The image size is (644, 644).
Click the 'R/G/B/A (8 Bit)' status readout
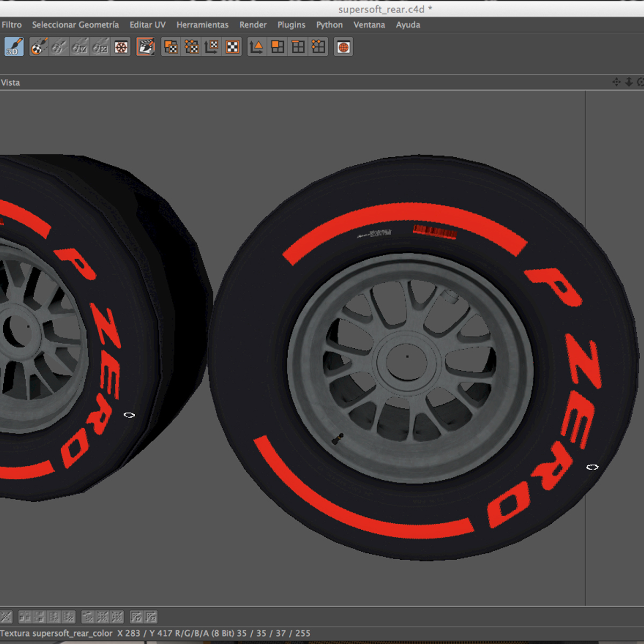(205, 633)
